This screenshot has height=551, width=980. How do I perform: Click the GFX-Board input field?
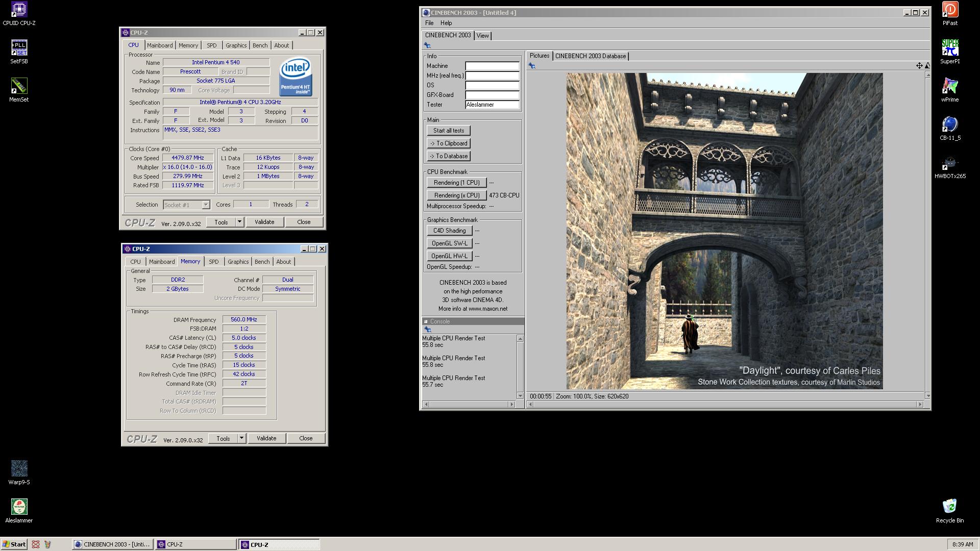(492, 95)
